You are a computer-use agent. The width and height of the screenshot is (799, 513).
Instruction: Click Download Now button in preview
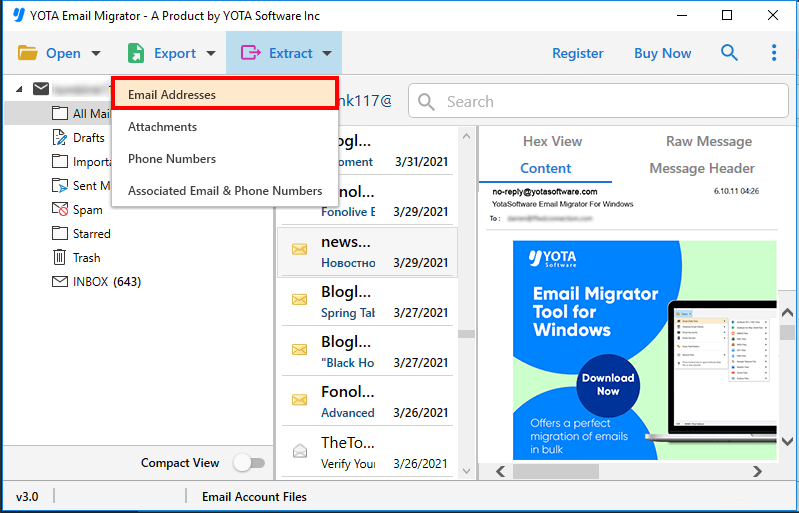pos(607,385)
